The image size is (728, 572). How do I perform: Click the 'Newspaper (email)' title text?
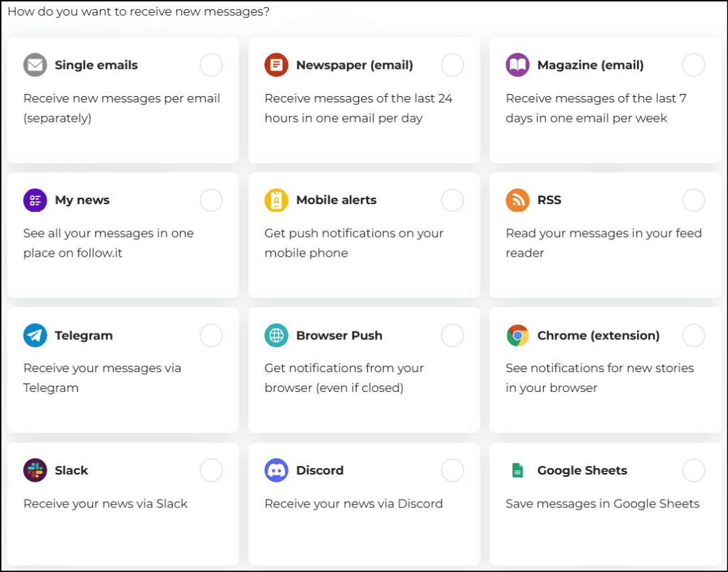pos(355,65)
